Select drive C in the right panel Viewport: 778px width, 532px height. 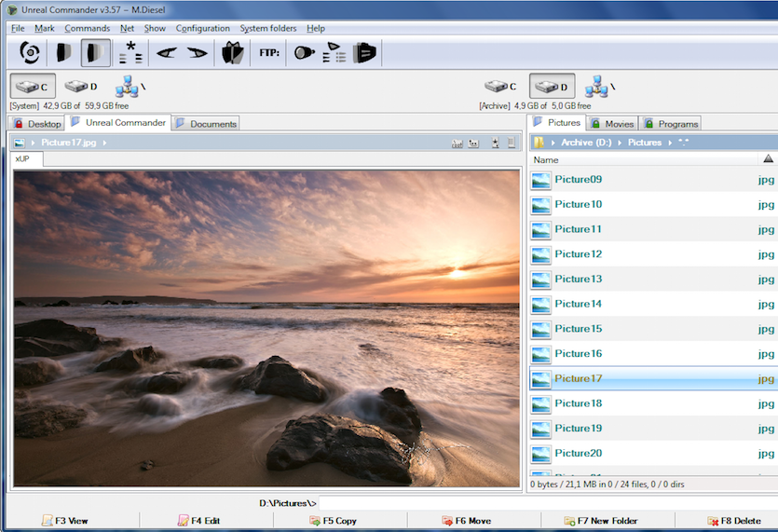pos(500,87)
